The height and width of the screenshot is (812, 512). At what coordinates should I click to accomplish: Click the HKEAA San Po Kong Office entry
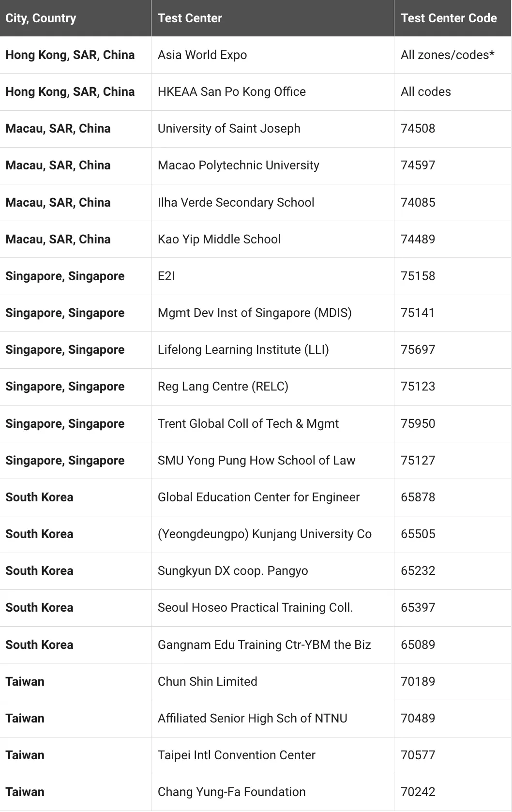coord(231,92)
